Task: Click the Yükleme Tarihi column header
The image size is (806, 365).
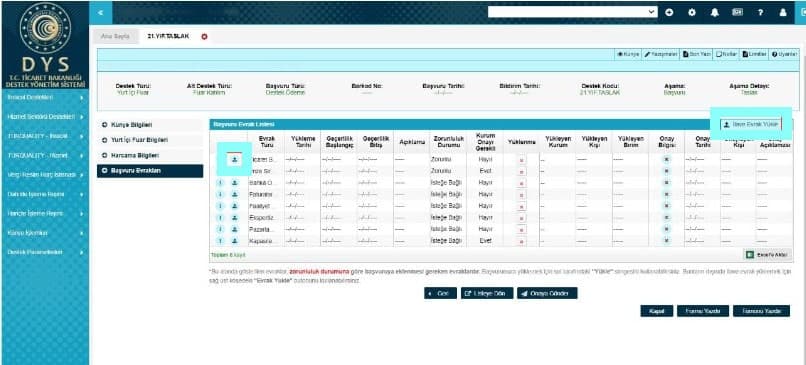Action: (x=302, y=142)
